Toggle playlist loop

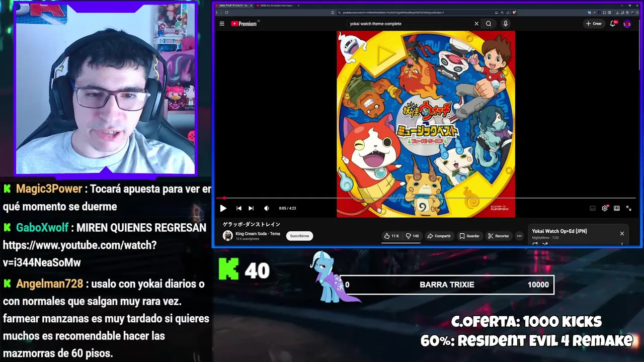[x=535, y=244]
